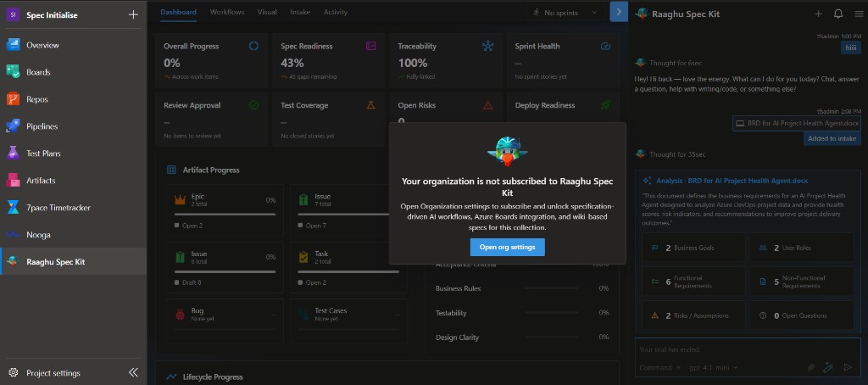
Task: Click the 0 Open Questions tile
Action: click(x=802, y=315)
